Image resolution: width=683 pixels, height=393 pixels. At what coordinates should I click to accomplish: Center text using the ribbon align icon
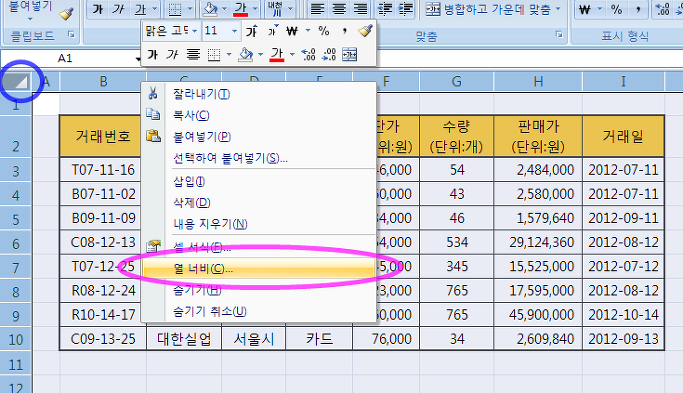pyautogui.click(x=339, y=9)
